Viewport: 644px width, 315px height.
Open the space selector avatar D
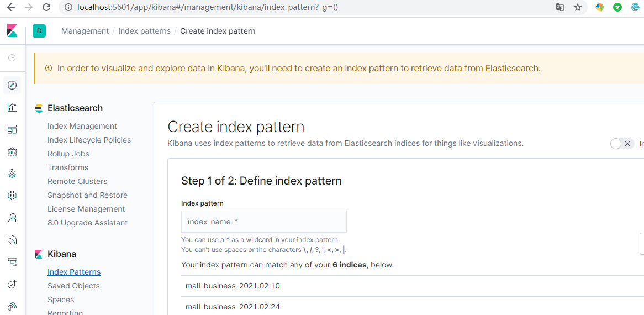(x=39, y=31)
